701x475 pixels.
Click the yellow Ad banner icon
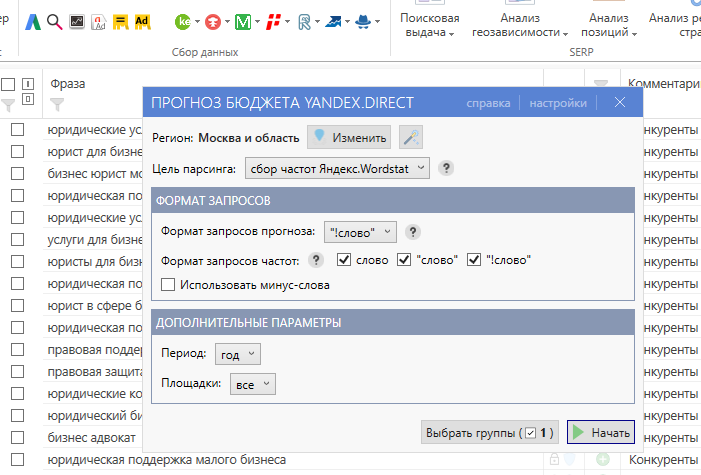142,22
